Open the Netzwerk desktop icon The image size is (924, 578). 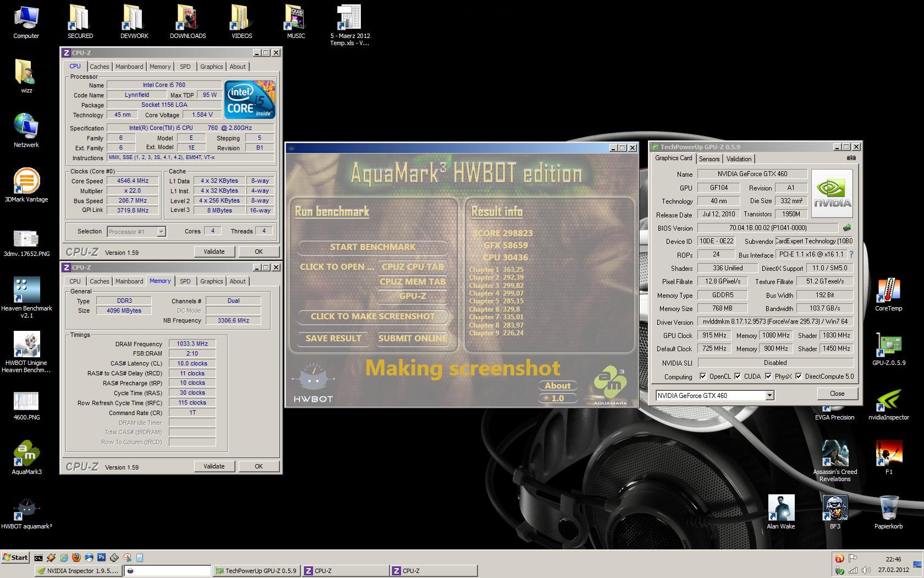[x=26, y=130]
